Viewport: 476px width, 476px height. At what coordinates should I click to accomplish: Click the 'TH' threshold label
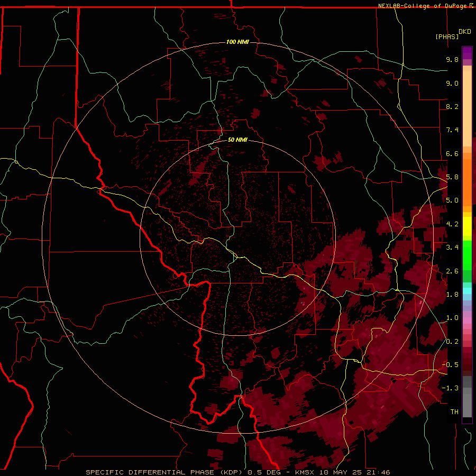pos(454,412)
